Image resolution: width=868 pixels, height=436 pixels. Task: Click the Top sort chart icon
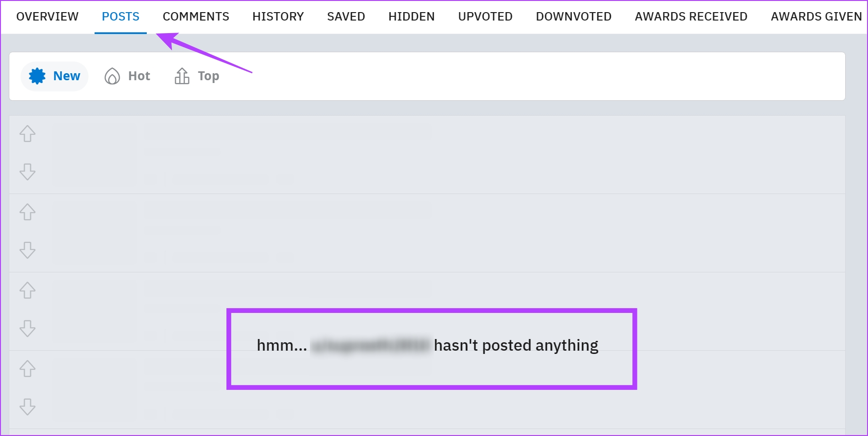(x=182, y=76)
